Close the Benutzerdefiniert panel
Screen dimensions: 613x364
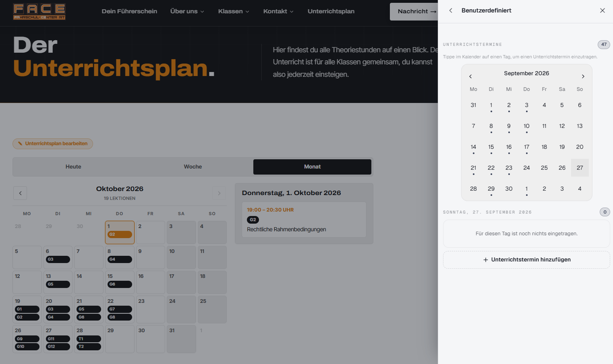pos(602,10)
